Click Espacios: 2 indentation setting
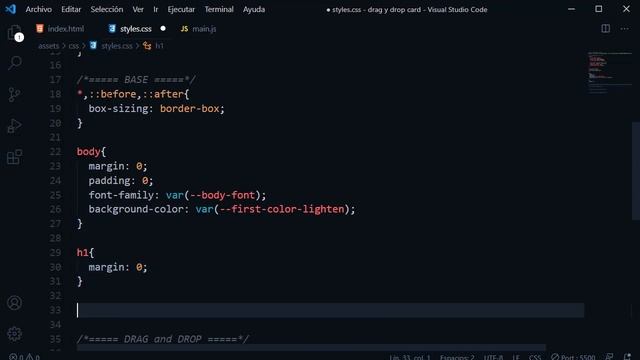640x360 pixels. [x=457, y=357]
